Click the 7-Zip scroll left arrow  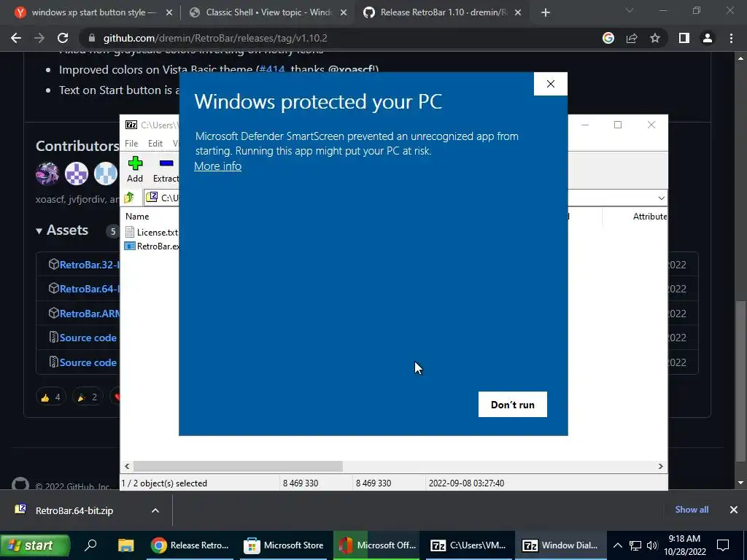click(x=127, y=466)
